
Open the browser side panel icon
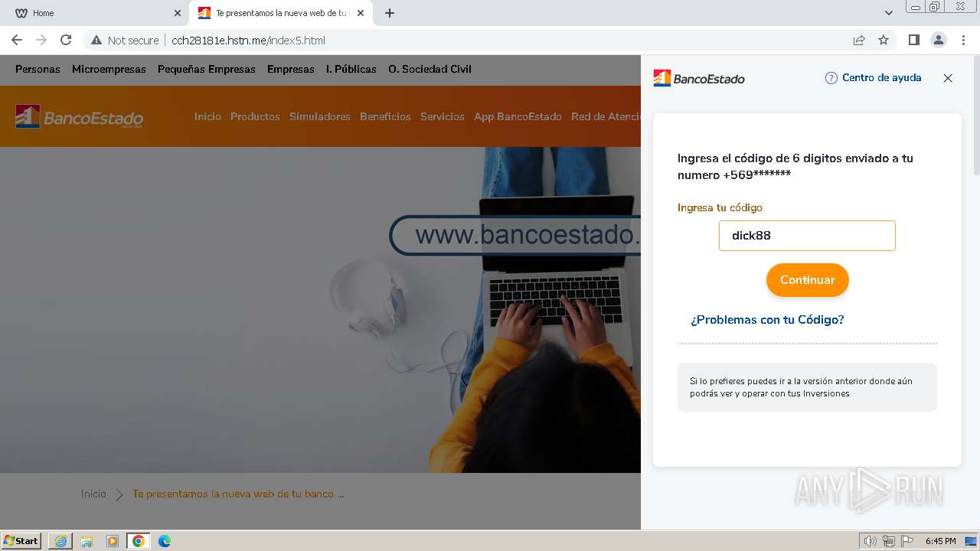click(913, 40)
